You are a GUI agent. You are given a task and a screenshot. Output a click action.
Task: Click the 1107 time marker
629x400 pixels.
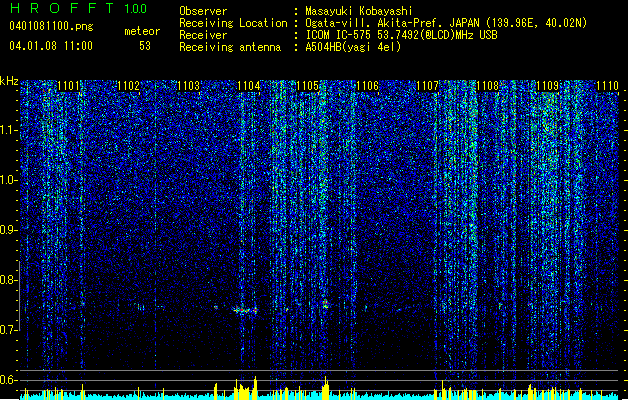coord(428,86)
